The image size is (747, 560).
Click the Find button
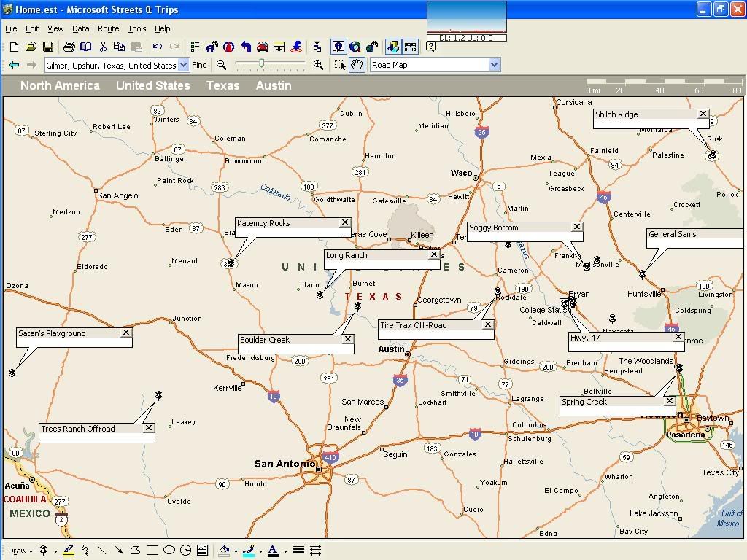(x=199, y=65)
